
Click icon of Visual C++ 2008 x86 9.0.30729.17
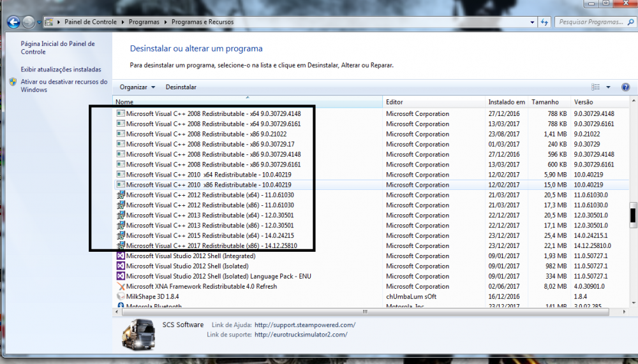pos(121,144)
